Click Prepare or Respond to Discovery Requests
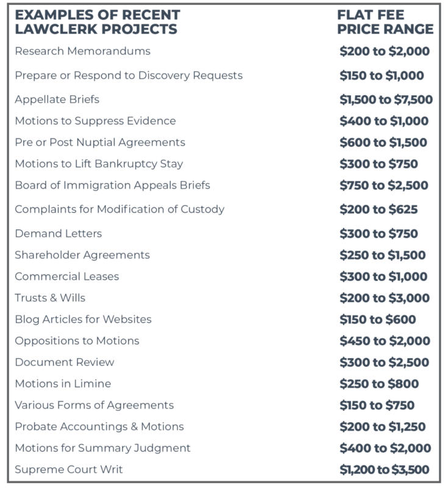Screen dimensions: 448x488 coord(129,76)
